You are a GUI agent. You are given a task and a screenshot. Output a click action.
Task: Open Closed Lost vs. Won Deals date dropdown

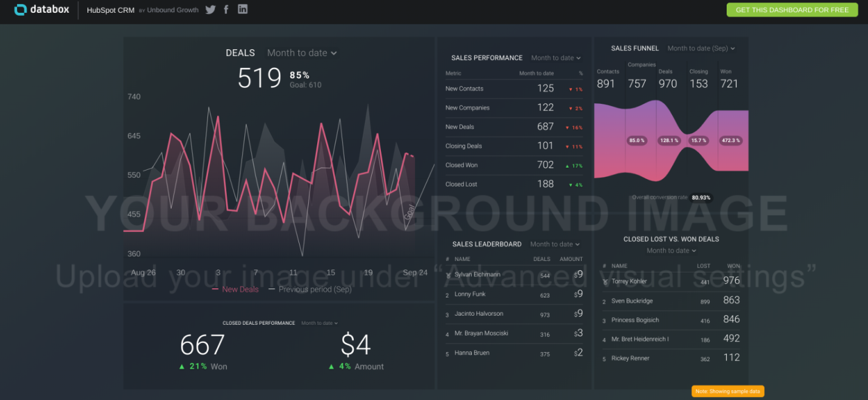[671, 251]
